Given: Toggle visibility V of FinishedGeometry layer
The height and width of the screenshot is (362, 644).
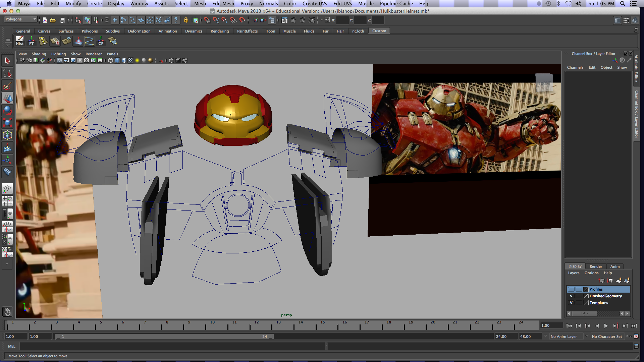Looking at the screenshot, I should point(571,296).
